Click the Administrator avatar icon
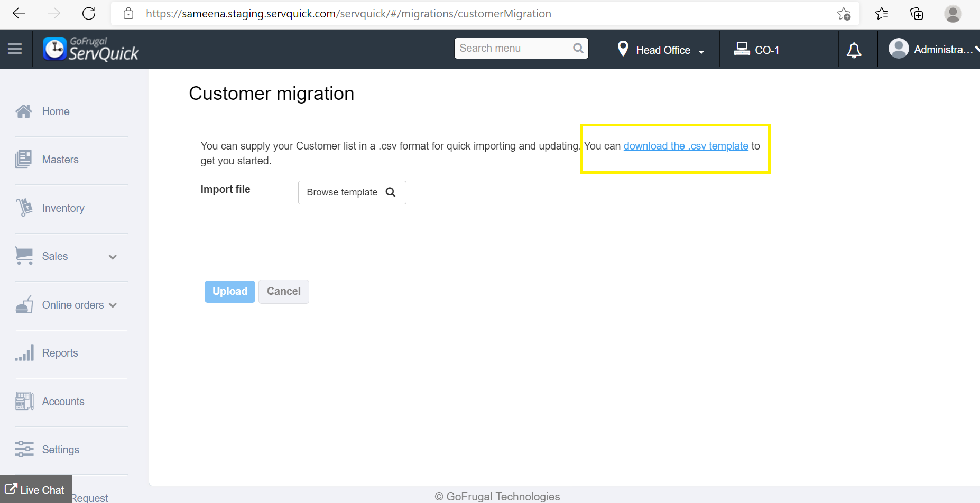Viewport: 980px width, 503px height. point(899,49)
